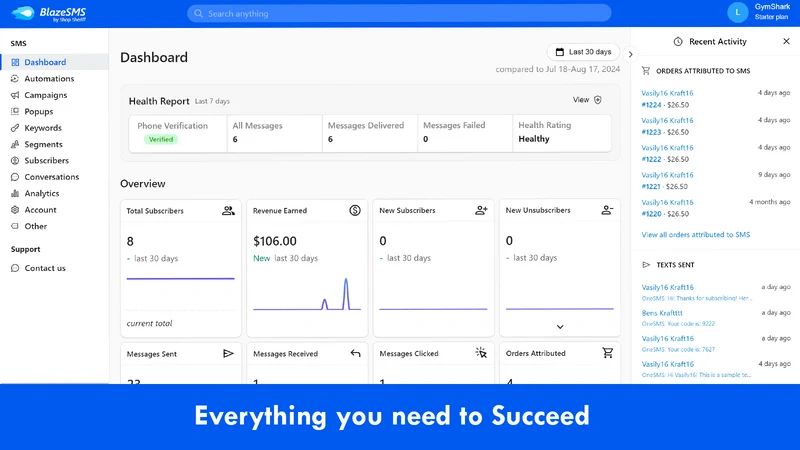Open order #1223 link

point(652,132)
